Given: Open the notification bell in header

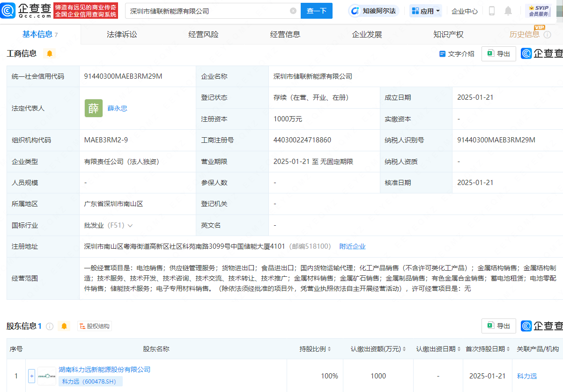Looking at the screenshot, I should coord(508,11).
